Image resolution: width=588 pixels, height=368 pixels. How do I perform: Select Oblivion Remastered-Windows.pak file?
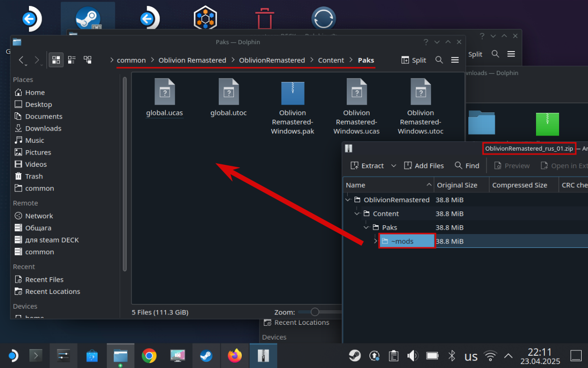(292, 107)
